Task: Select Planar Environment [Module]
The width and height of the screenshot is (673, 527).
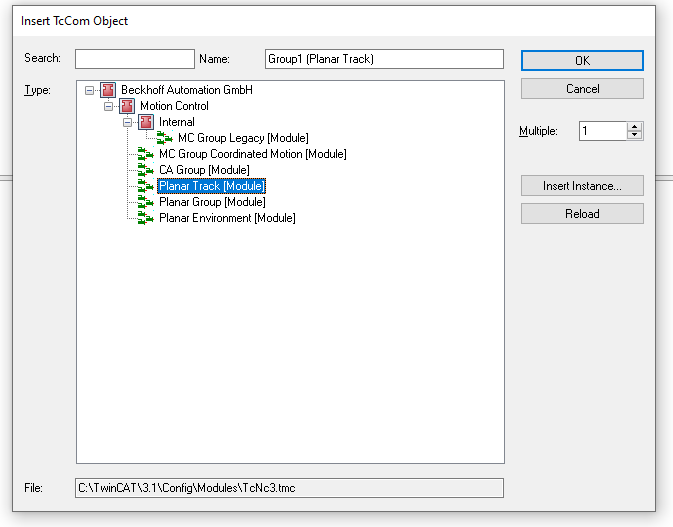Action: tap(227, 218)
